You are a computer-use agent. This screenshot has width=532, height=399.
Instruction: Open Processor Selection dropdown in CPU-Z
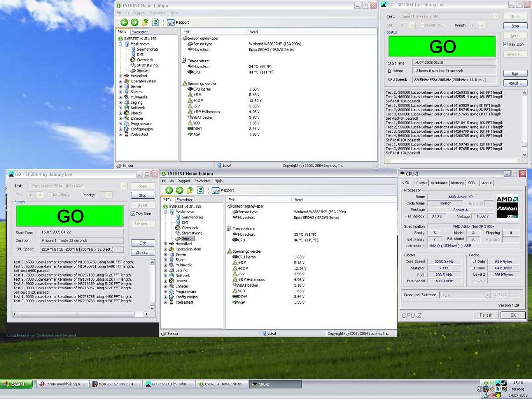pos(487,295)
